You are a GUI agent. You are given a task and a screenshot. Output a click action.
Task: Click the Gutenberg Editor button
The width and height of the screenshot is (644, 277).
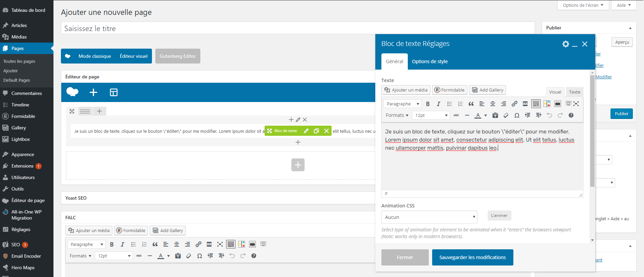coord(178,56)
